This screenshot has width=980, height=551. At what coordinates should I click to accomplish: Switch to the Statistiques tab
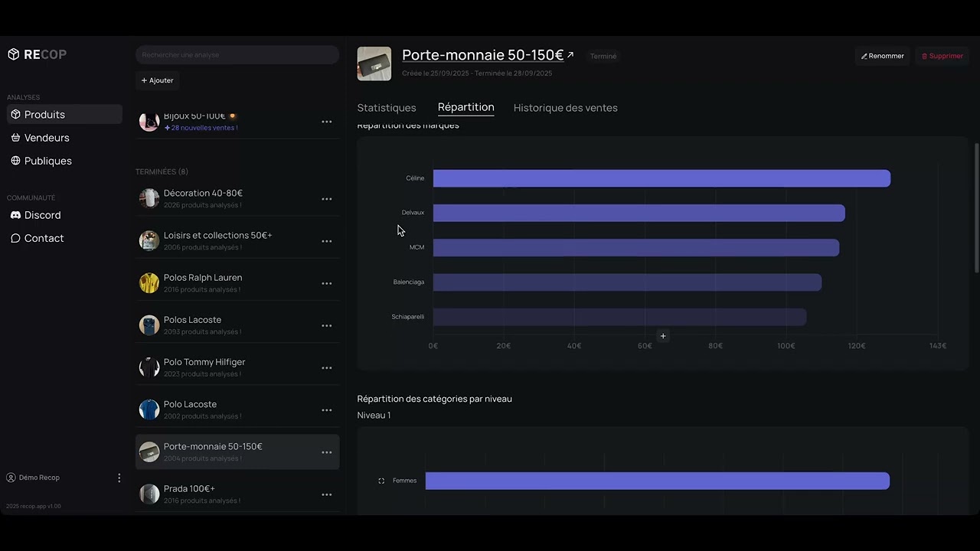coord(387,108)
